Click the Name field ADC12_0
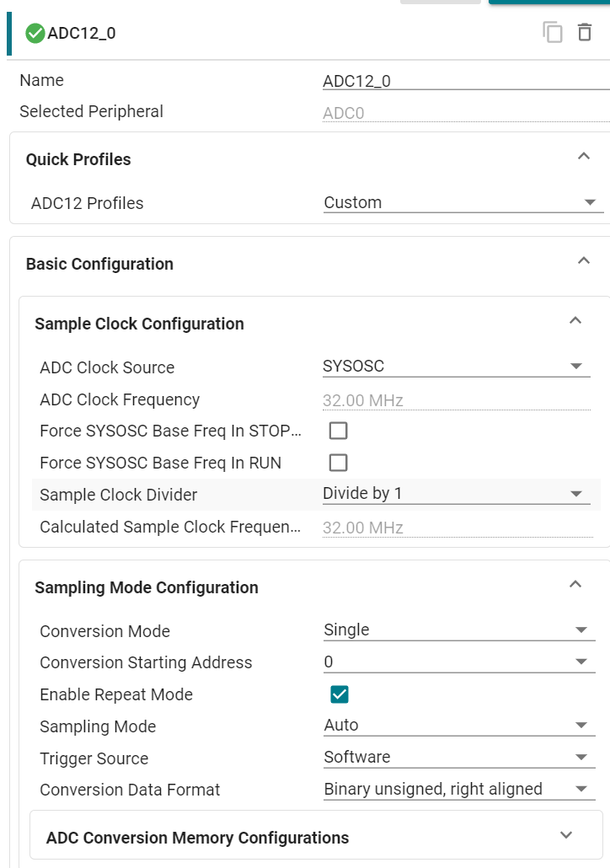 coord(466,81)
